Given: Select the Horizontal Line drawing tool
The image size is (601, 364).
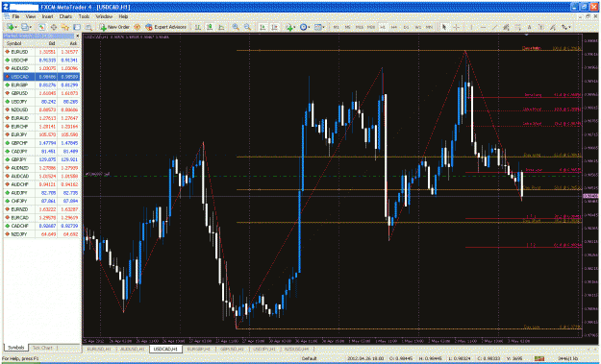Looking at the screenshot, I should pos(483,27).
